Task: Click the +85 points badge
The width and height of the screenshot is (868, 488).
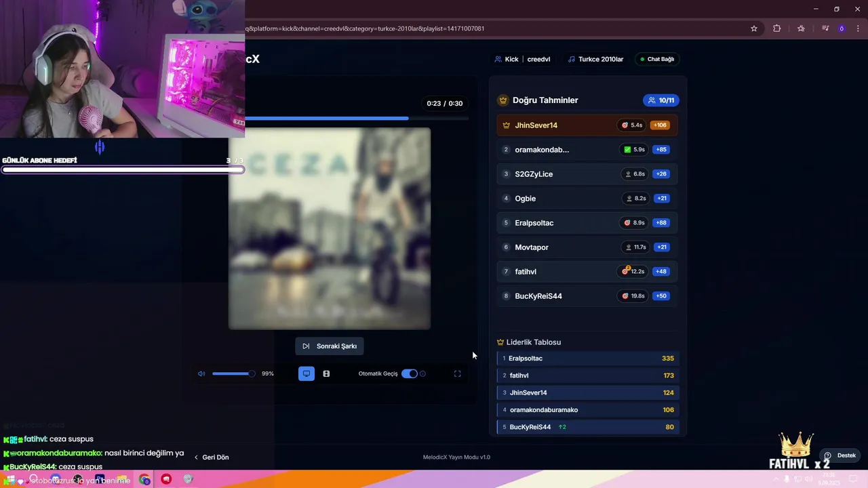Action: [661, 149]
